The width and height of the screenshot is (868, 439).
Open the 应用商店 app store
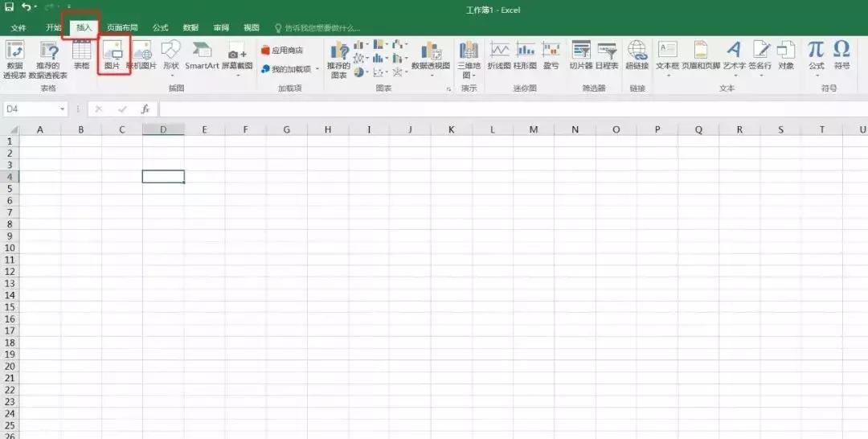282,51
